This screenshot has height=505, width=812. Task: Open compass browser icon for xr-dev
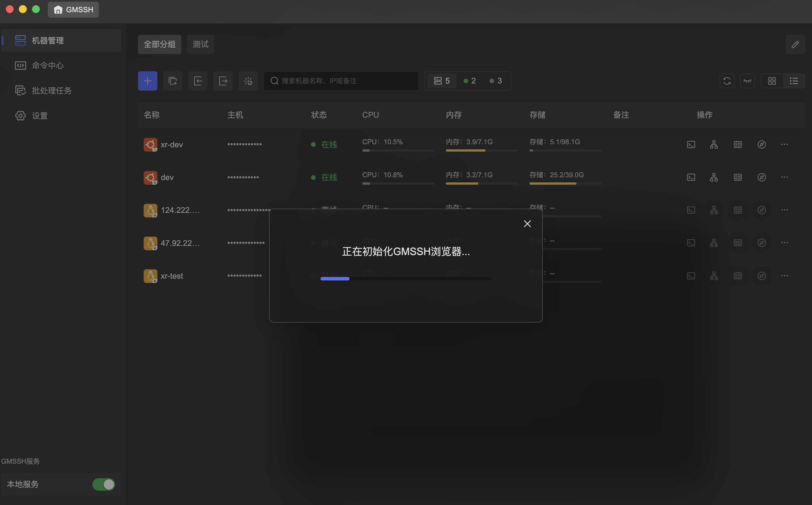(x=762, y=144)
